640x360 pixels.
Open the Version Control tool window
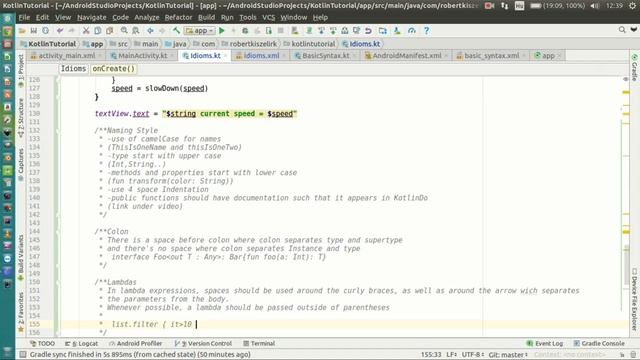(x=203, y=343)
